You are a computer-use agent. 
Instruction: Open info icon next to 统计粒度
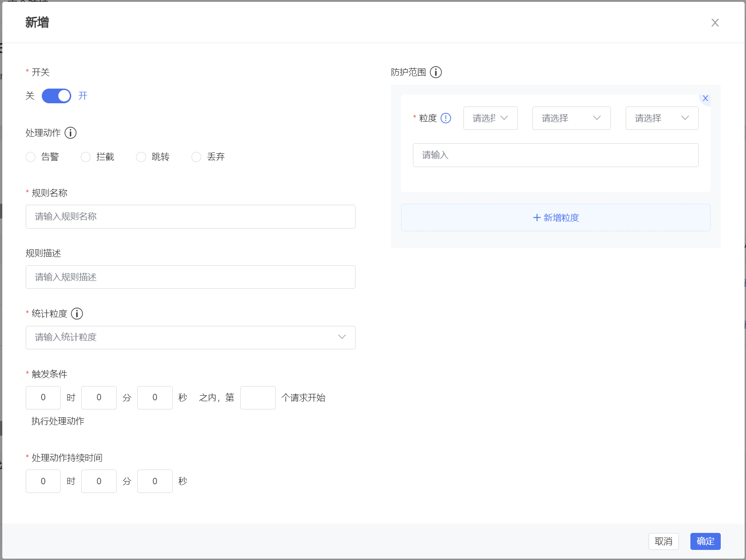tap(77, 314)
